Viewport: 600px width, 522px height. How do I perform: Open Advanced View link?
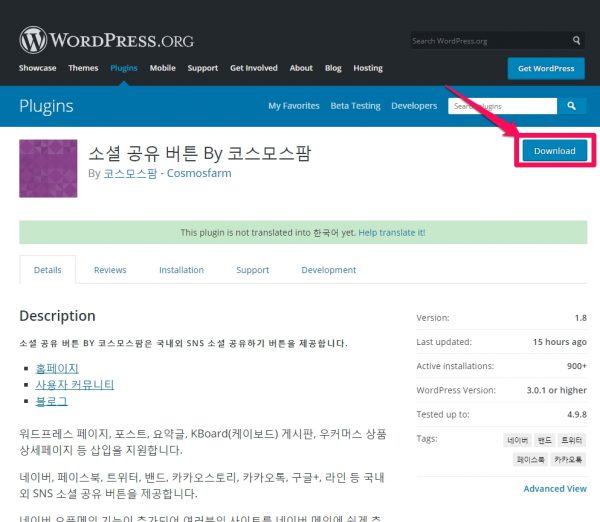[x=555, y=489]
